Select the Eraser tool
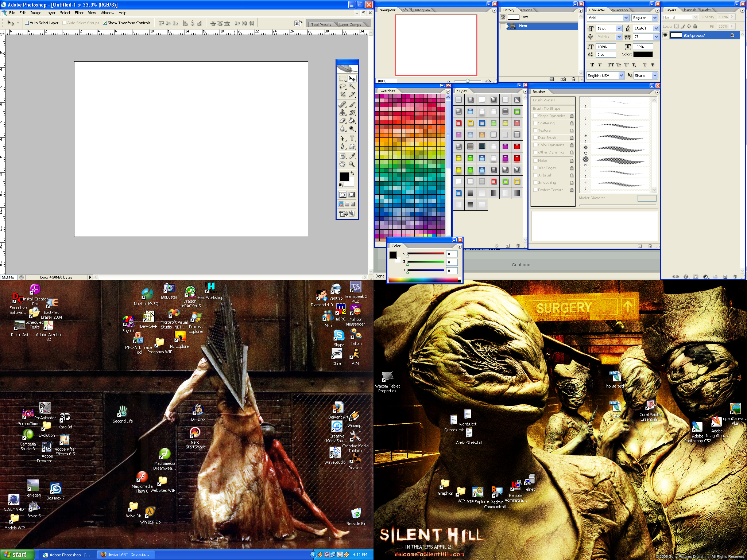The image size is (747, 560). click(x=342, y=120)
